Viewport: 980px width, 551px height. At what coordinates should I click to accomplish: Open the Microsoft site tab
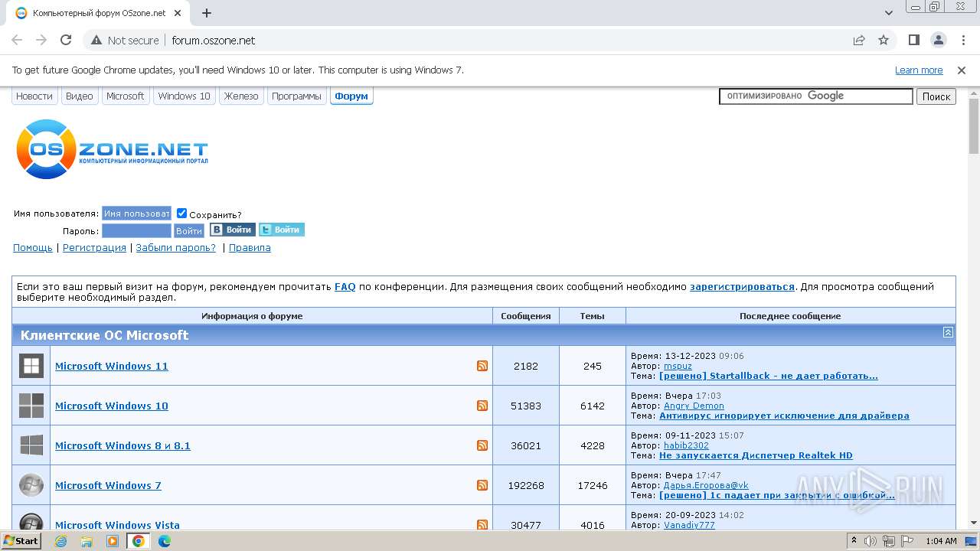(125, 96)
